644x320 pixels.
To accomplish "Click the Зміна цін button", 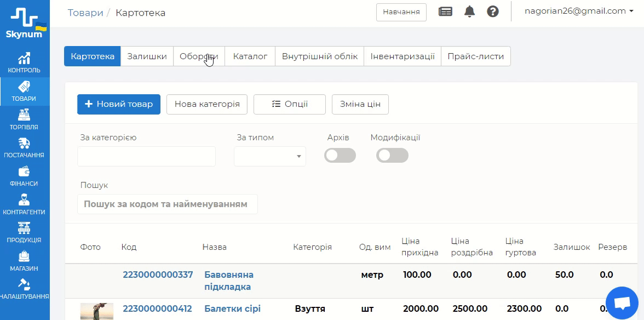I will click(x=360, y=104).
